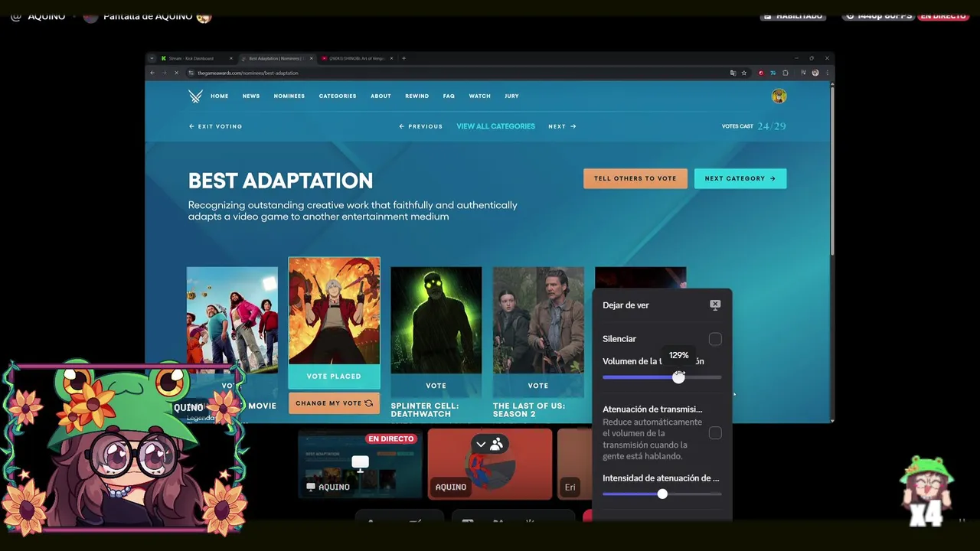Click the site info icon beside the URL
The width and height of the screenshot is (980, 551).
coord(191,73)
